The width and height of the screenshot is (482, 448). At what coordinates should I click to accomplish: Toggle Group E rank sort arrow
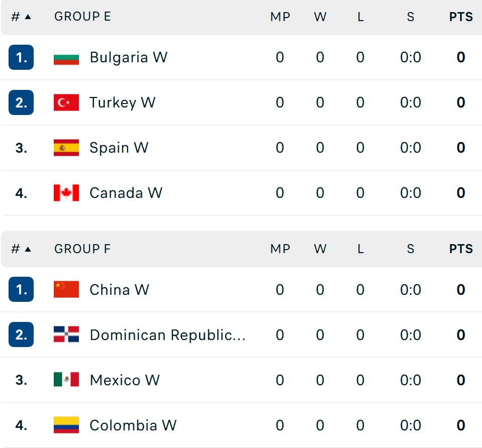point(28,17)
